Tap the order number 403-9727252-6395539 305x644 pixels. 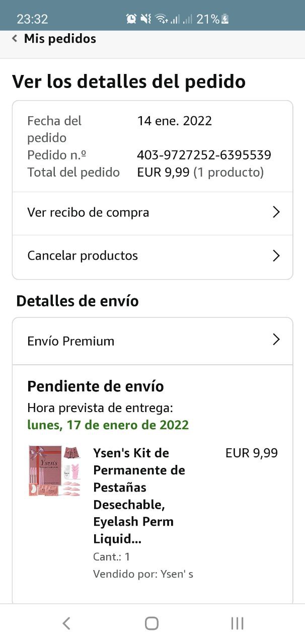(x=204, y=155)
